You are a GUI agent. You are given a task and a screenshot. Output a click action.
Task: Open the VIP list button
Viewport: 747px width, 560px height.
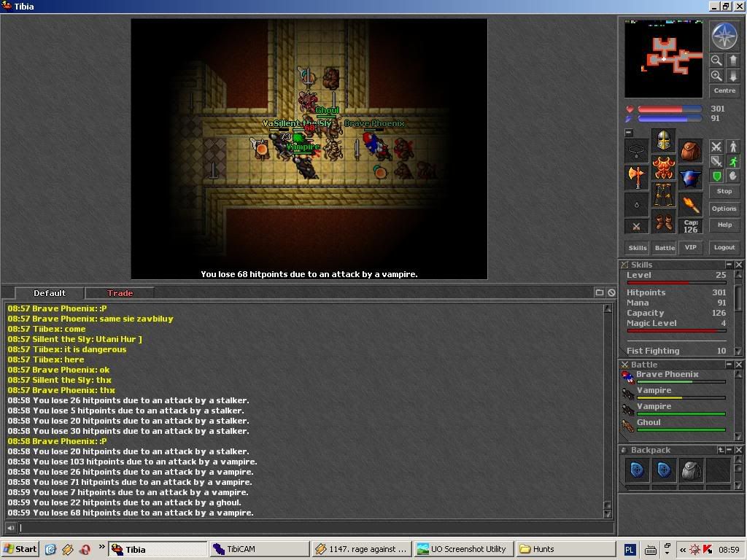point(690,248)
